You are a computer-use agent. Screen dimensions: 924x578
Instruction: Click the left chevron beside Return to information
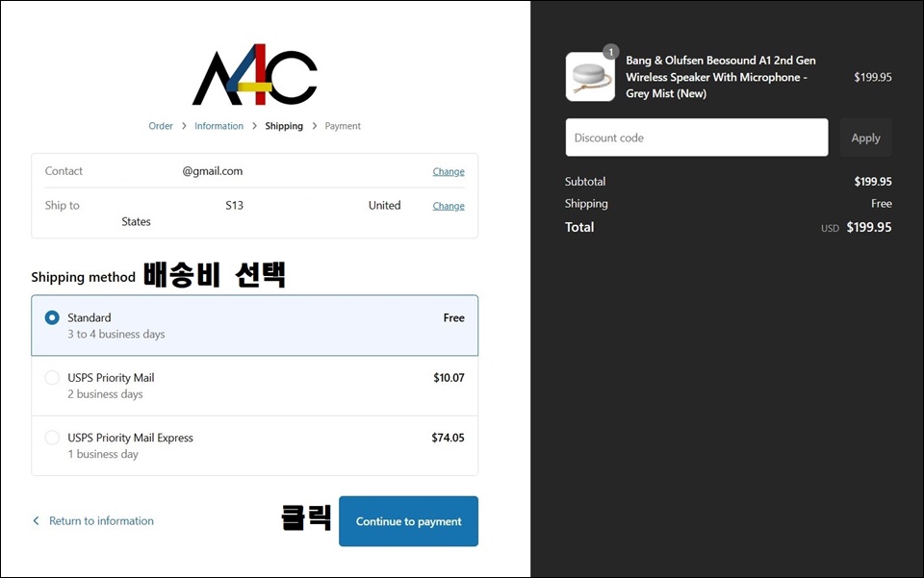click(x=36, y=521)
